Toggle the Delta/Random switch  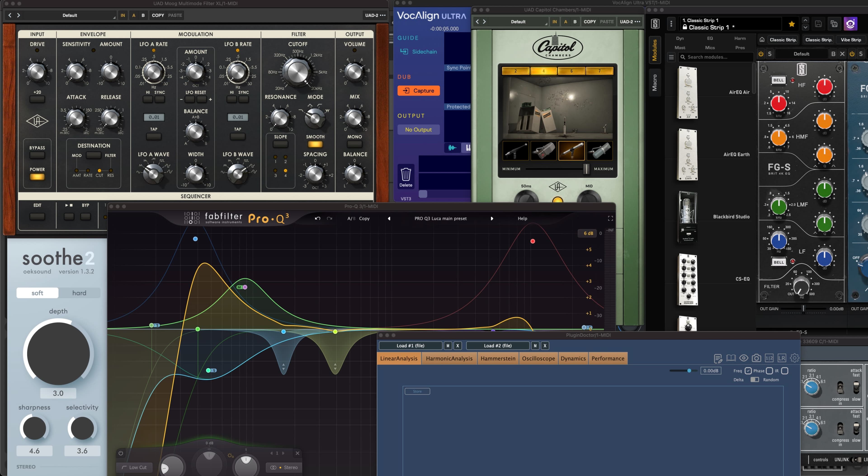point(755,380)
